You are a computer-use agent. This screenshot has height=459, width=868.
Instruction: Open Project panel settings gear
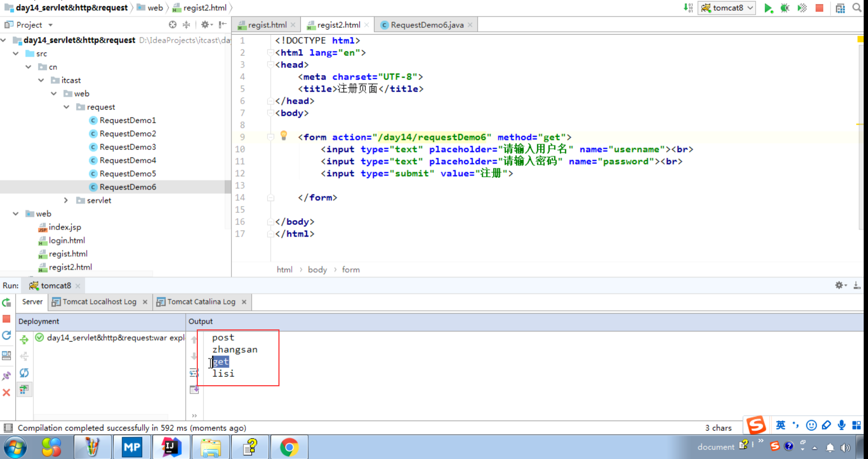click(x=205, y=24)
